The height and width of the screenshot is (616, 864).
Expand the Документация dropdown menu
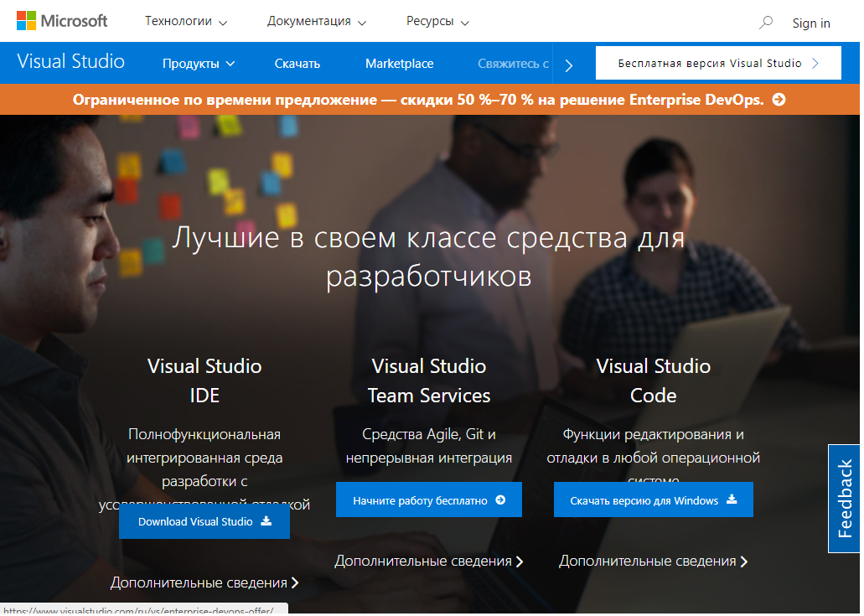click(x=317, y=22)
